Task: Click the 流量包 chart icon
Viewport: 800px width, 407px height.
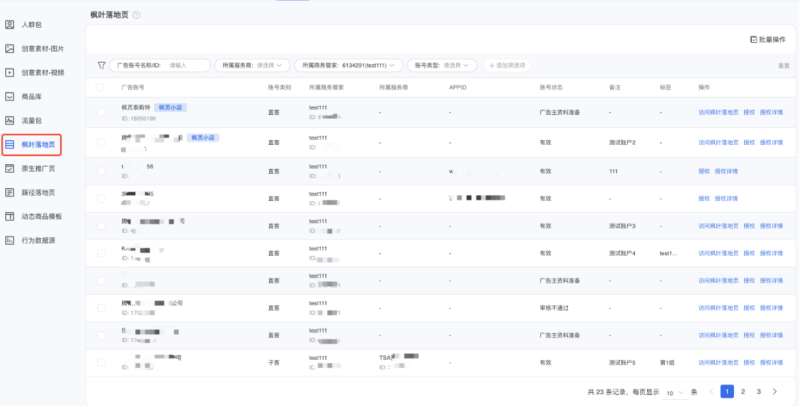Action: (10, 120)
